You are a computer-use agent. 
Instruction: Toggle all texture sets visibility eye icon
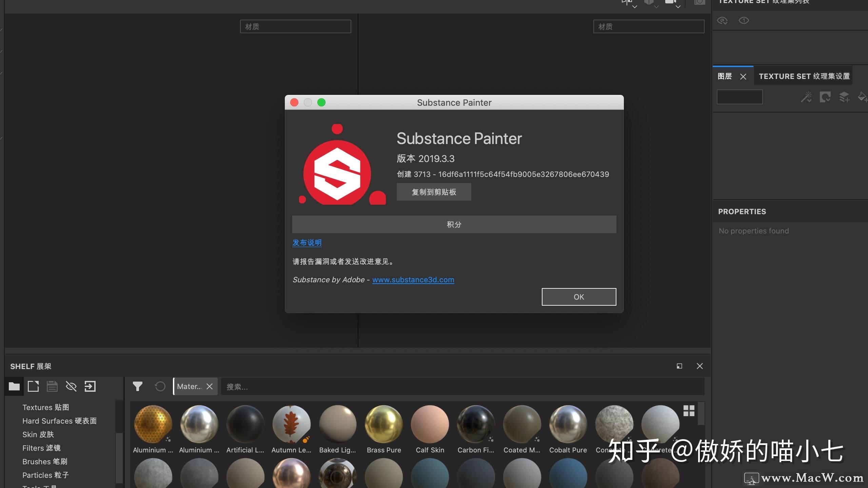(722, 21)
